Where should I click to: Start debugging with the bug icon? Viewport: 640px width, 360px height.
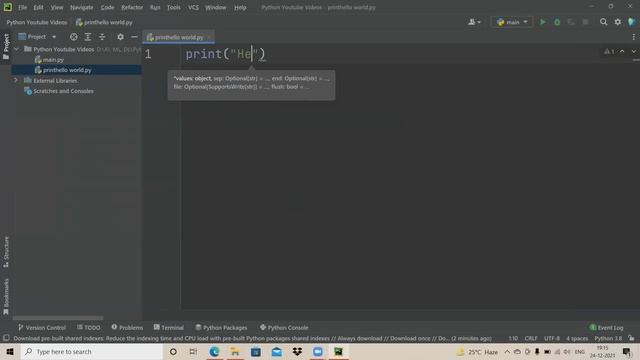[x=557, y=22]
